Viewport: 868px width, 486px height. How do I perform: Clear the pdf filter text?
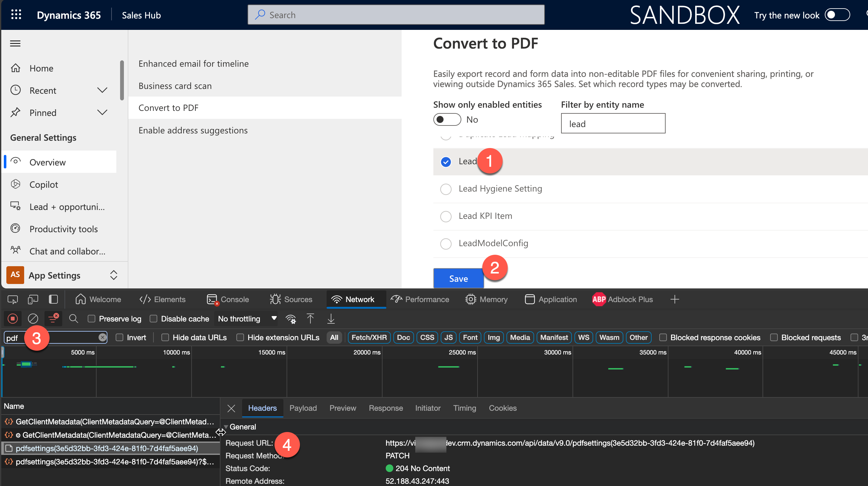102,337
